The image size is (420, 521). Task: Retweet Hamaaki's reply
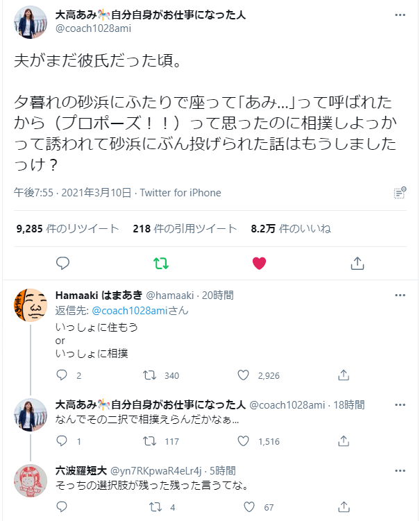click(149, 375)
